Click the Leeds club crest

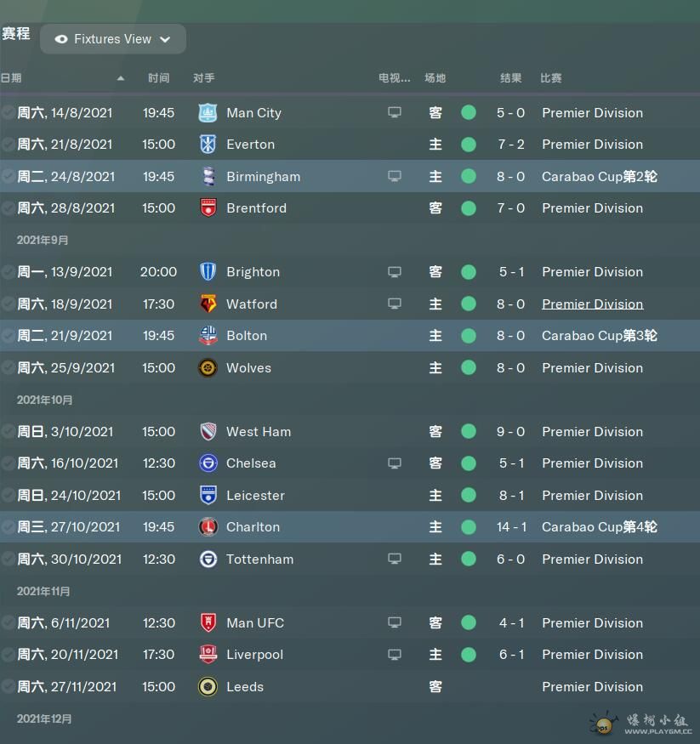208,686
